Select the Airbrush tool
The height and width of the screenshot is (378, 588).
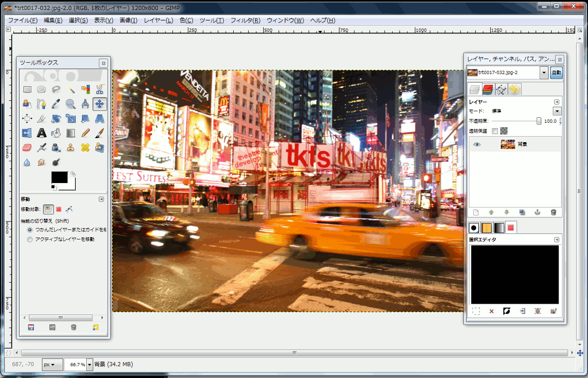click(x=42, y=148)
